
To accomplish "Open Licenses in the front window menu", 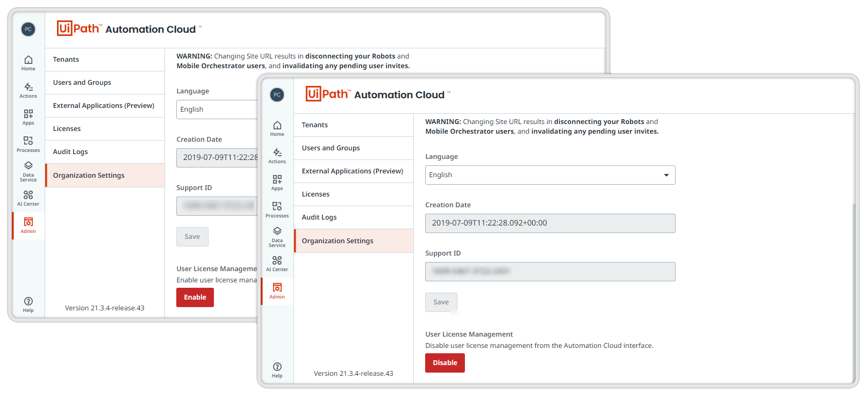I will pyautogui.click(x=354, y=194).
